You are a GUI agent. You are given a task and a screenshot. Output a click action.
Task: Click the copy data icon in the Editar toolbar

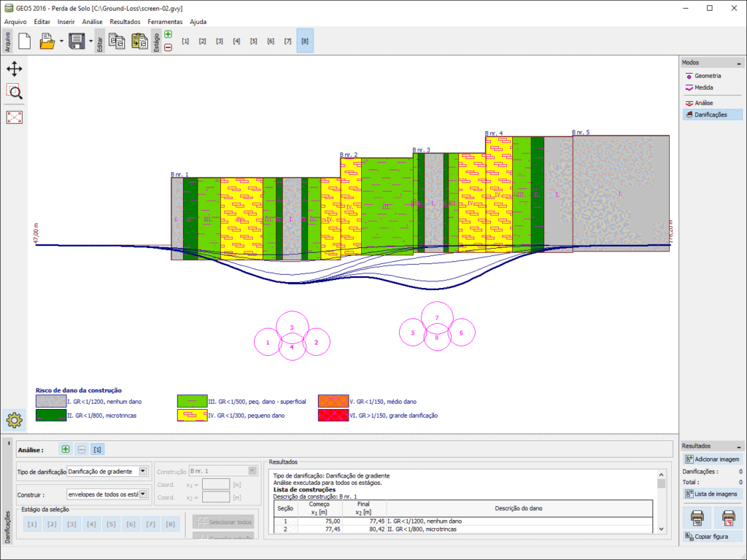coord(117,41)
